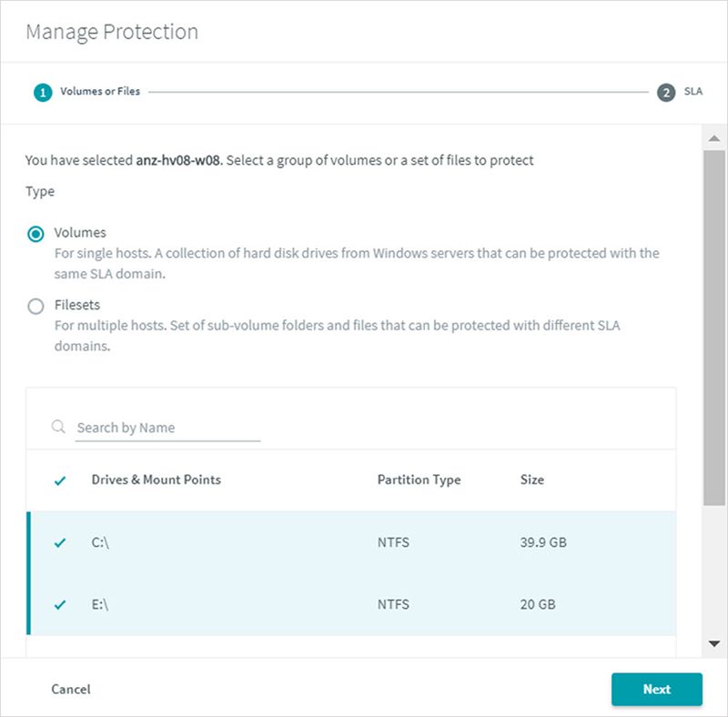Uncheck the C:\ drive checkmark
728x717 pixels.
pyautogui.click(x=60, y=542)
